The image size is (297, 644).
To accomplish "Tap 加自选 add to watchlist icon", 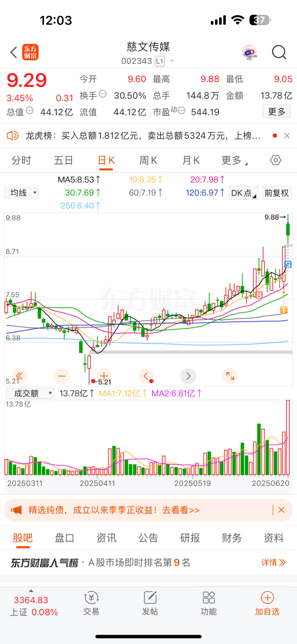I will (267, 603).
